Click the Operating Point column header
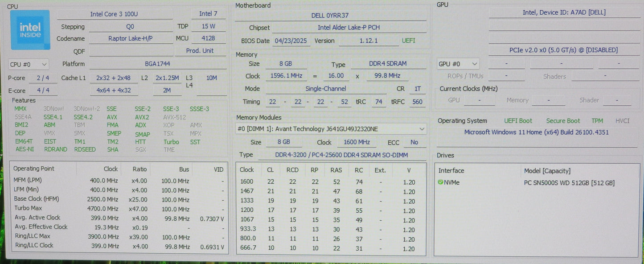This screenshot has width=644, height=264. coord(34,169)
